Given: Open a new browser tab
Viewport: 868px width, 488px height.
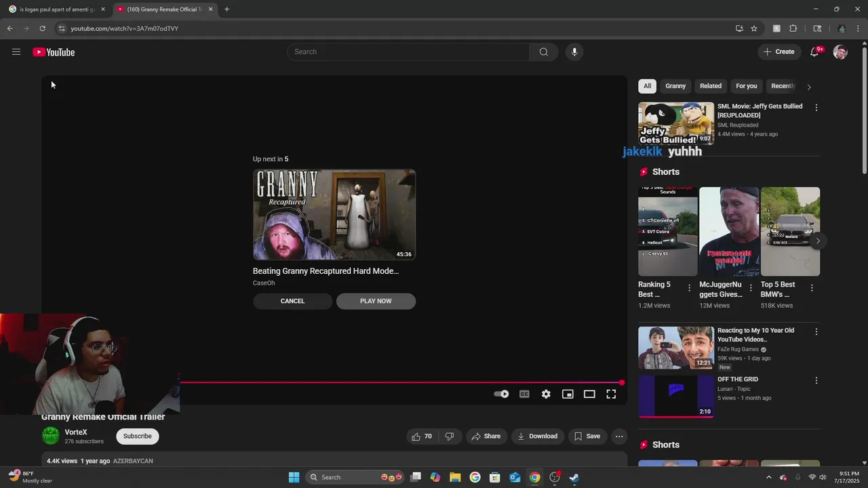Looking at the screenshot, I should [226, 9].
